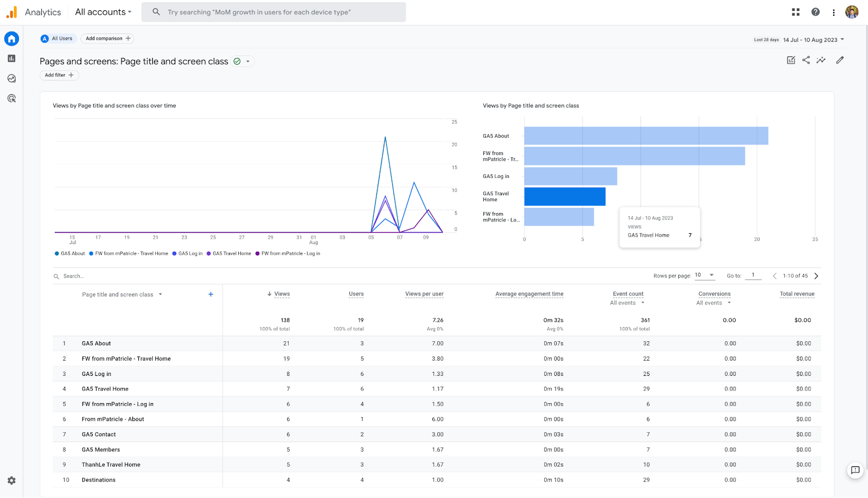This screenshot has height=498, width=868.
Task: Open the Home icon in left sidebar
Action: coord(11,39)
